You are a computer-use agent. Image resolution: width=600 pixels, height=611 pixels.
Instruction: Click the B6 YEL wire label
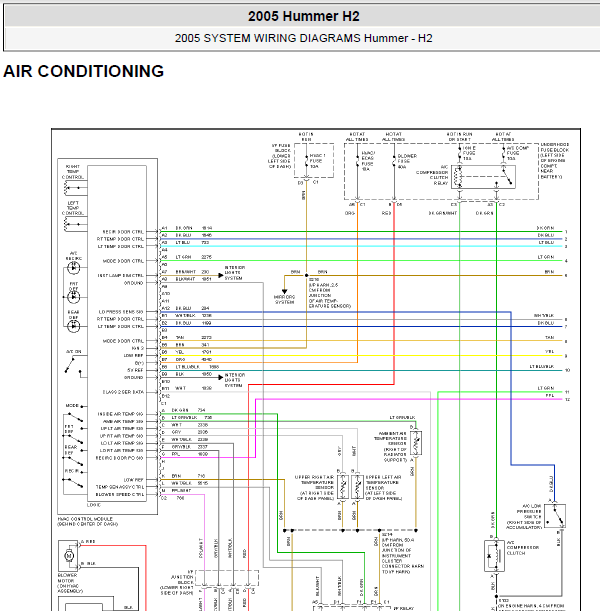pyautogui.click(x=186, y=352)
